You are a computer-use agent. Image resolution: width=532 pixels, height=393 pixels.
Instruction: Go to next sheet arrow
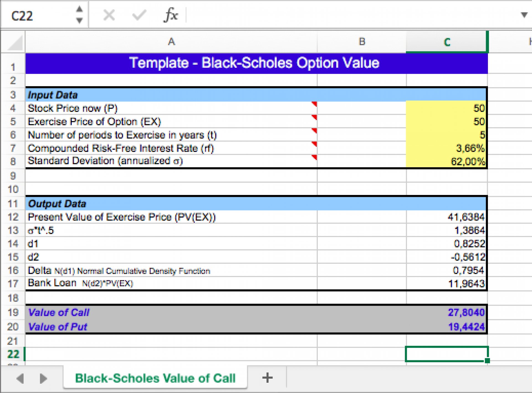(43, 378)
